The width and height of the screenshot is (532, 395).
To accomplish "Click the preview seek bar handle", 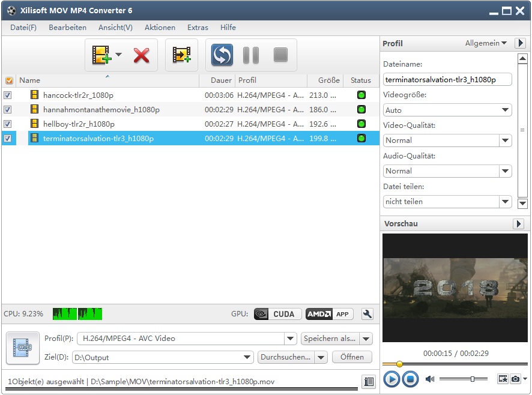I will [x=399, y=364].
